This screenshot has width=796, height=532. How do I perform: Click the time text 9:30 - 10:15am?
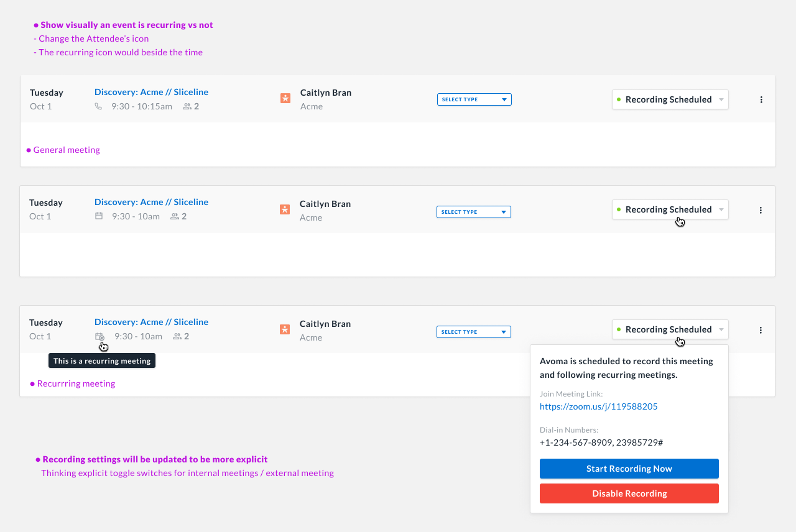click(x=142, y=106)
